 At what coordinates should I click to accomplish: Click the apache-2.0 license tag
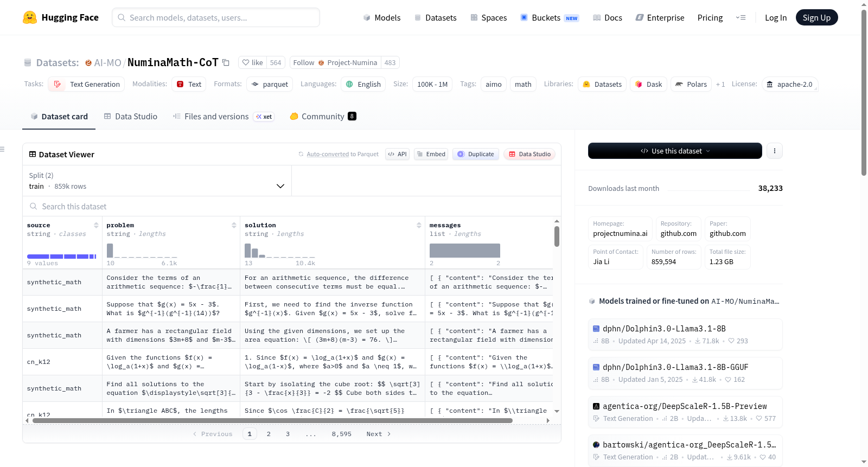790,84
